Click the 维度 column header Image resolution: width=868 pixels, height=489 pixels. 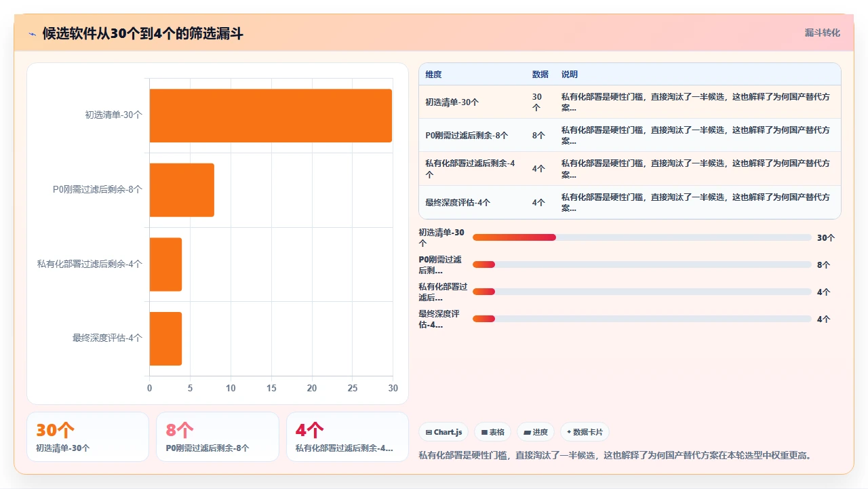433,75
